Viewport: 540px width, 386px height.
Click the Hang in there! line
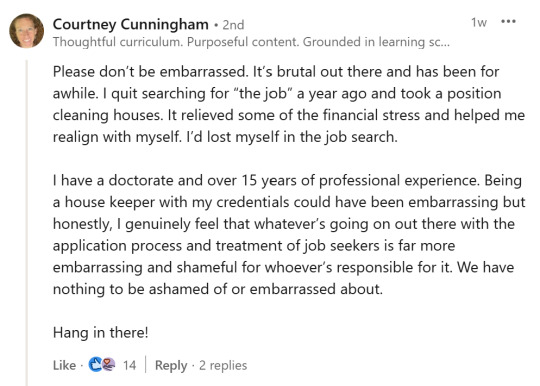(x=101, y=333)
